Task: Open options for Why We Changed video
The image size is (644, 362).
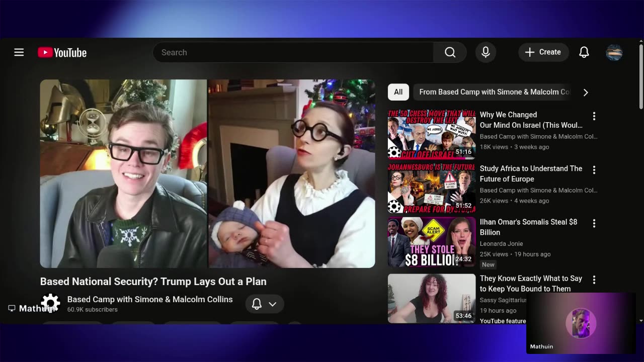Action: (x=594, y=117)
